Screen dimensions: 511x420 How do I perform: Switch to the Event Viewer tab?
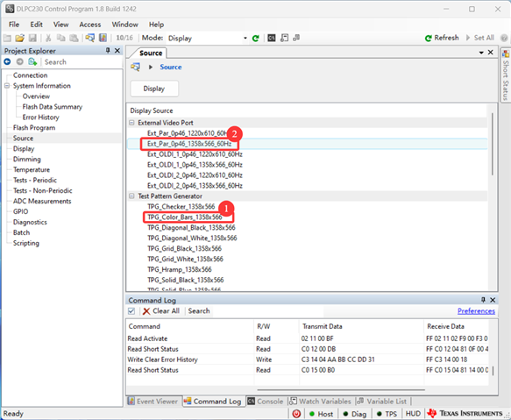pos(153,402)
